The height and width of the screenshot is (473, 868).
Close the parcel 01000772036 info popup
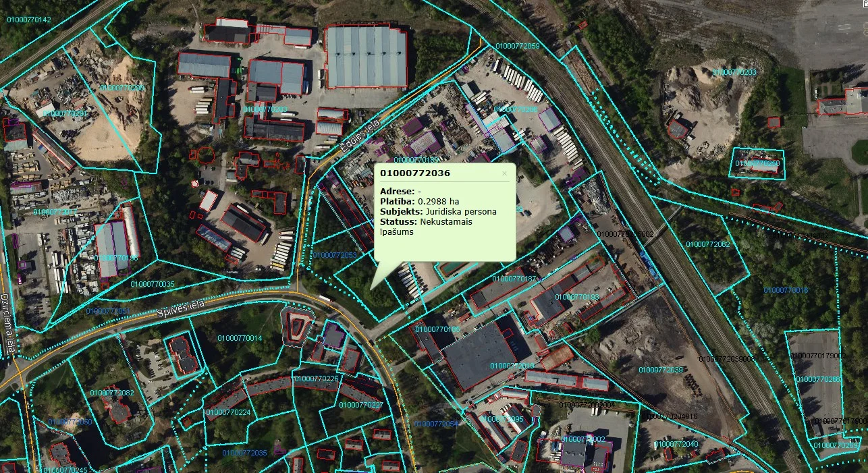[504, 173]
